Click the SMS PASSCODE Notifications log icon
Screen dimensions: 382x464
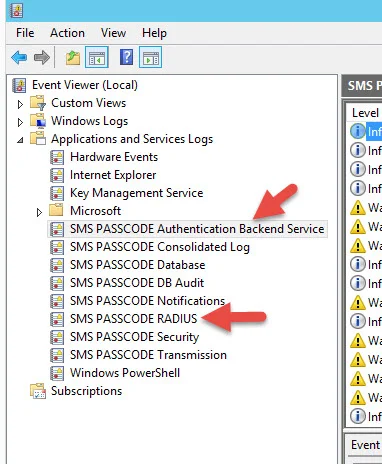point(57,301)
